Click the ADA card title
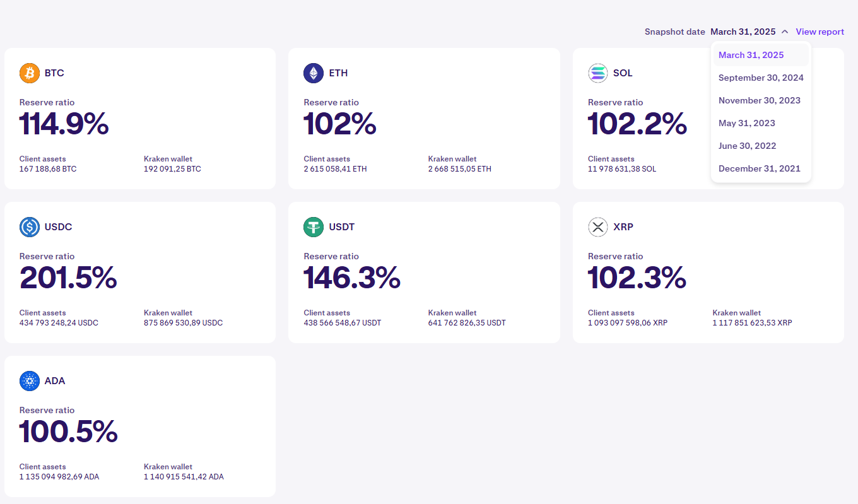 [55, 381]
